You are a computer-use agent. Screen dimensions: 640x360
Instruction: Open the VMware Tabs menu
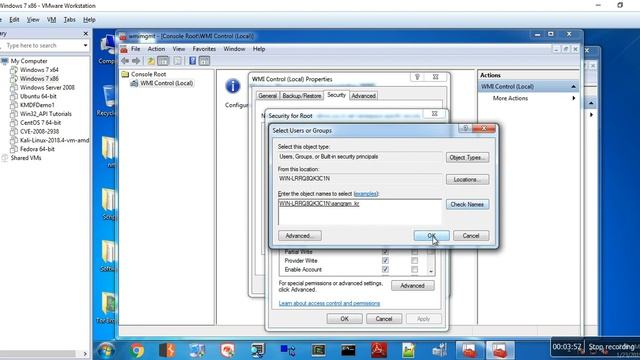(69, 20)
